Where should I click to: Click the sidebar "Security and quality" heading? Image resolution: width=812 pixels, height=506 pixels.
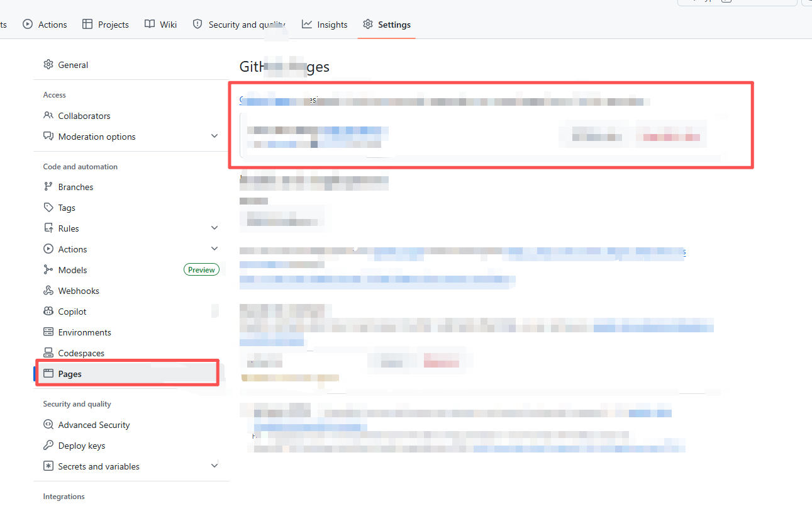(x=77, y=404)
